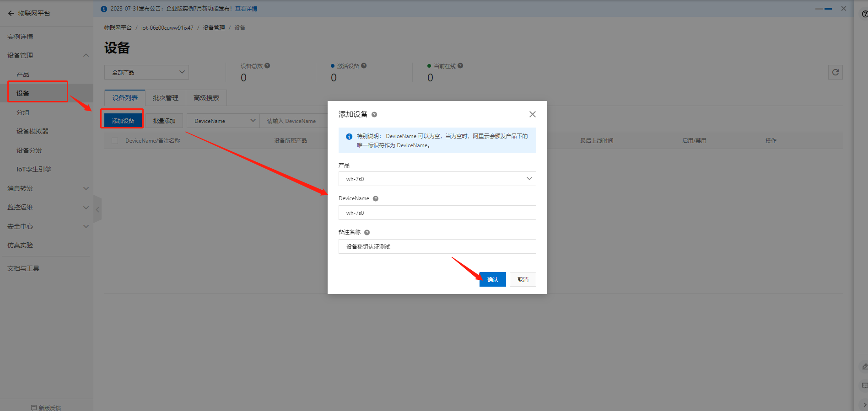868x411 pixels.
Task: Click the 确认 button
Action: pos(492,279)
